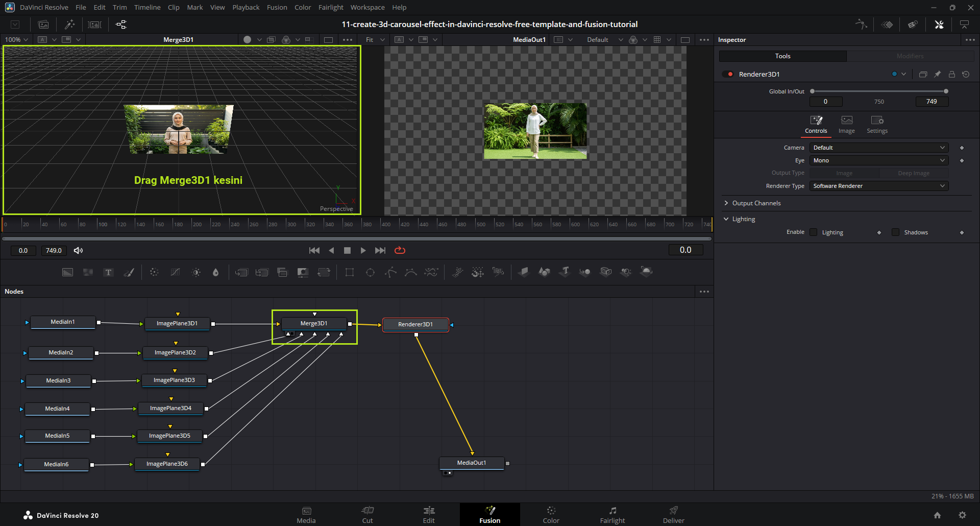
Task: Add a Text3D node from toolbar
Action: pos(565,272)
